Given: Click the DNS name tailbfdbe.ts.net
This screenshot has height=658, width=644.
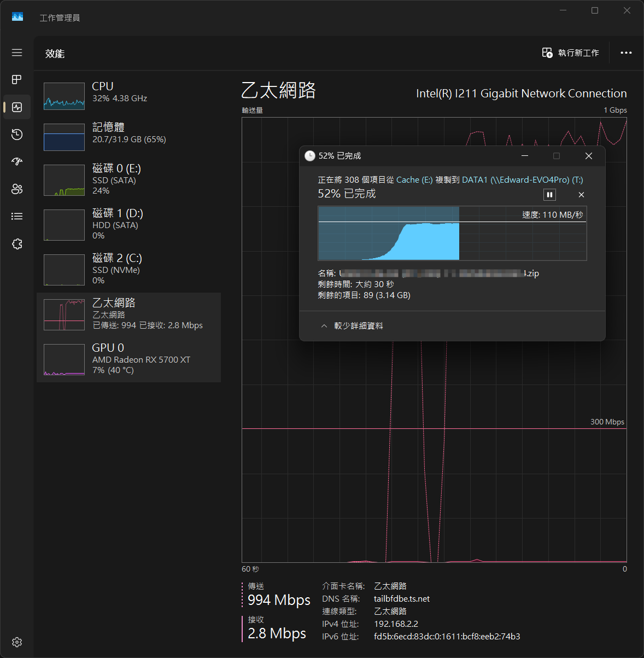Looking at the screenshot, I should (x=402, y=598).
